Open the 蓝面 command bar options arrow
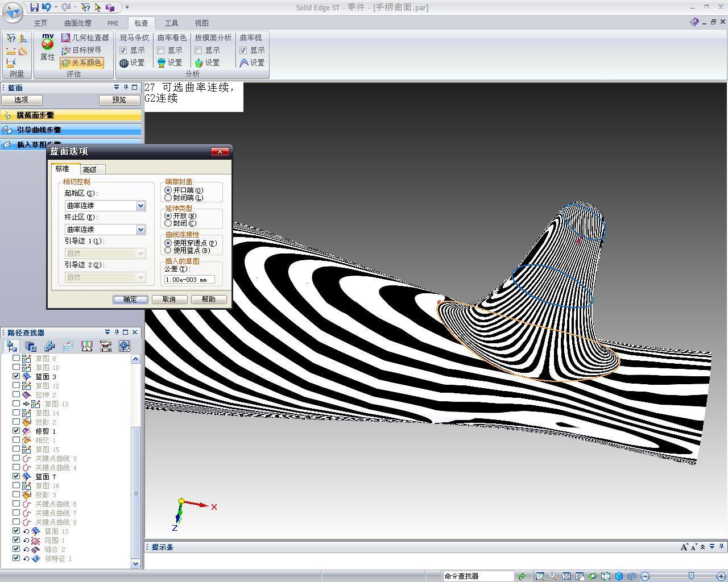Screen dimensions: 728x582 [117, 88]
